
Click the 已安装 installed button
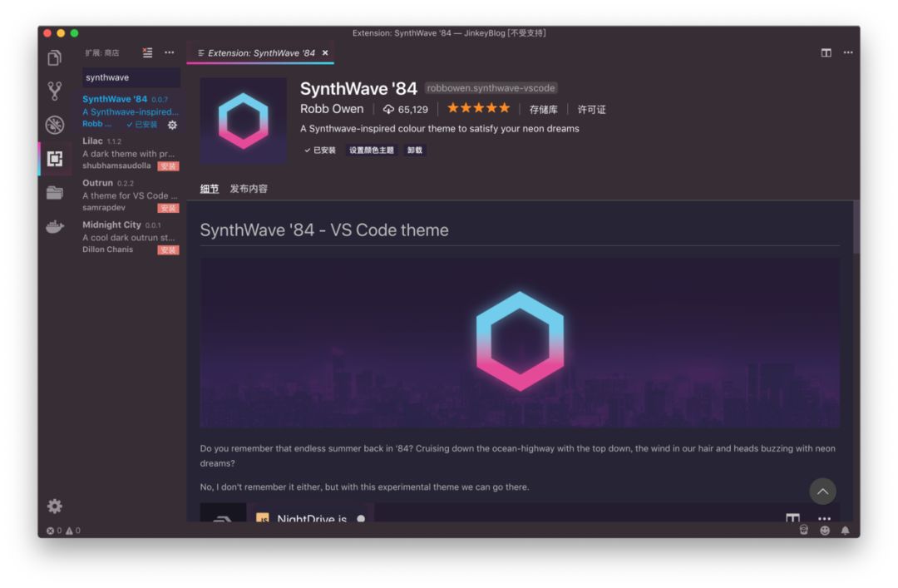[x=320, y=151]
